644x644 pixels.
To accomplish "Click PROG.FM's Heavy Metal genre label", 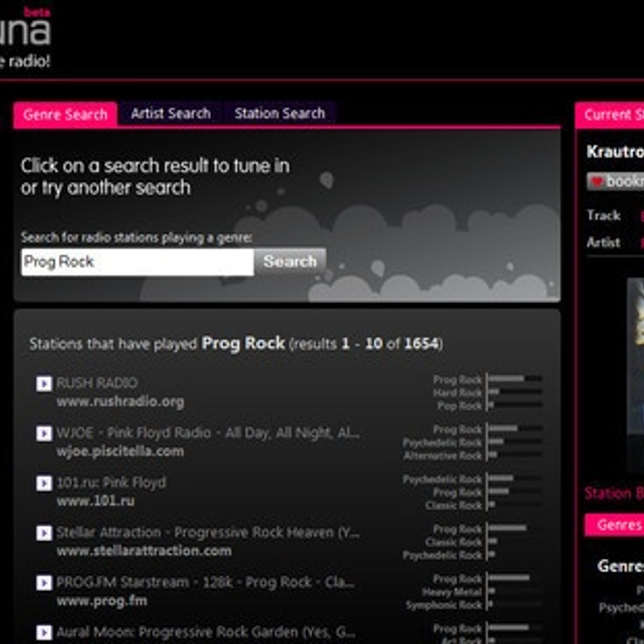I will (452, 592).
